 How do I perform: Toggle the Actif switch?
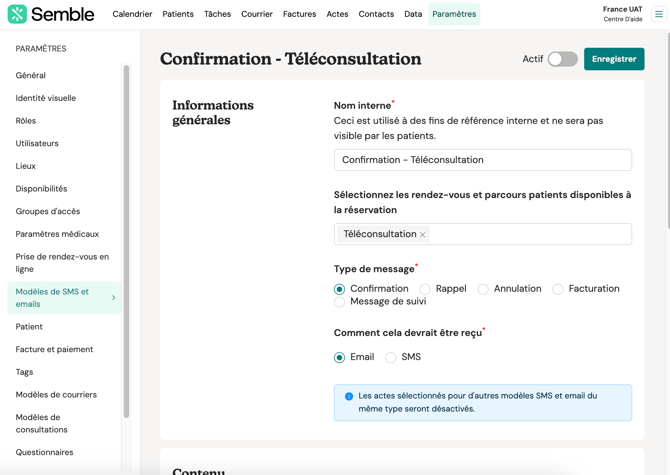562,59
